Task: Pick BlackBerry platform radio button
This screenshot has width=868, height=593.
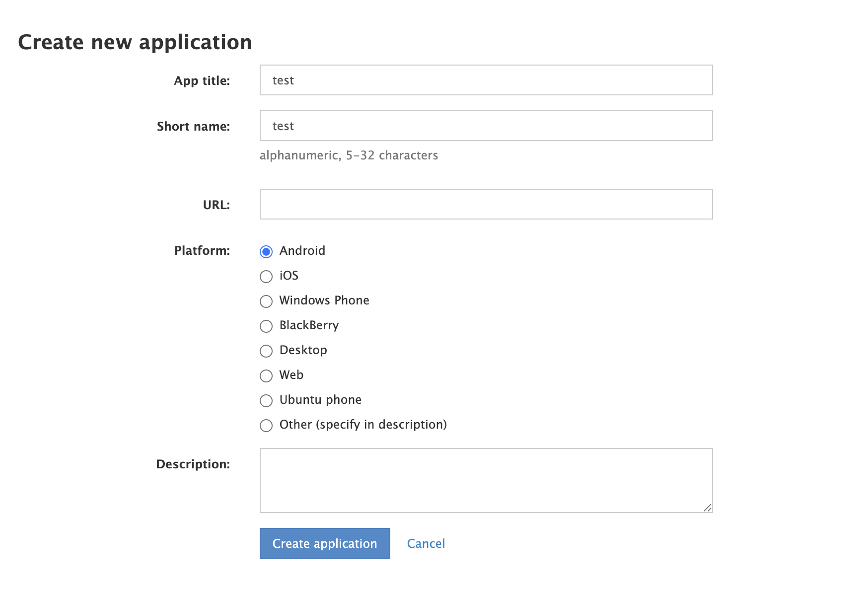Action: click(x=266, y=326)
